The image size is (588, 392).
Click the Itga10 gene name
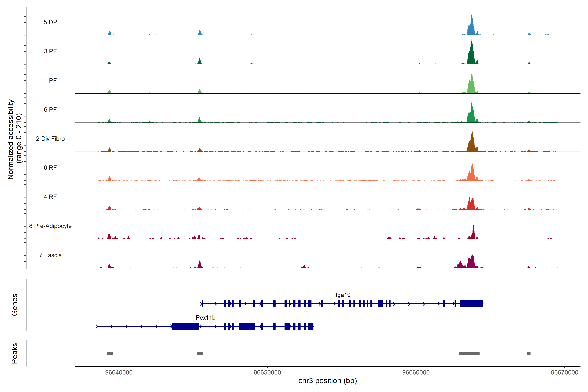pos(342,295)
